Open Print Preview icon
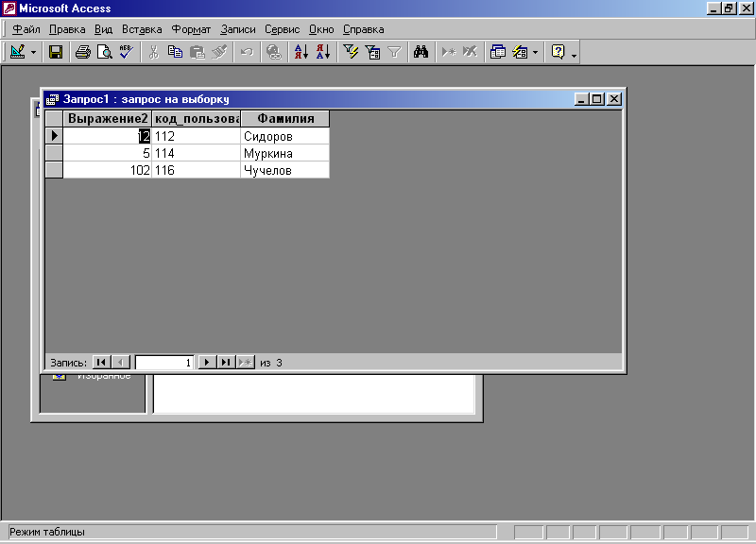The width and height of the screenshot is (756, 544). click(105, 52)
